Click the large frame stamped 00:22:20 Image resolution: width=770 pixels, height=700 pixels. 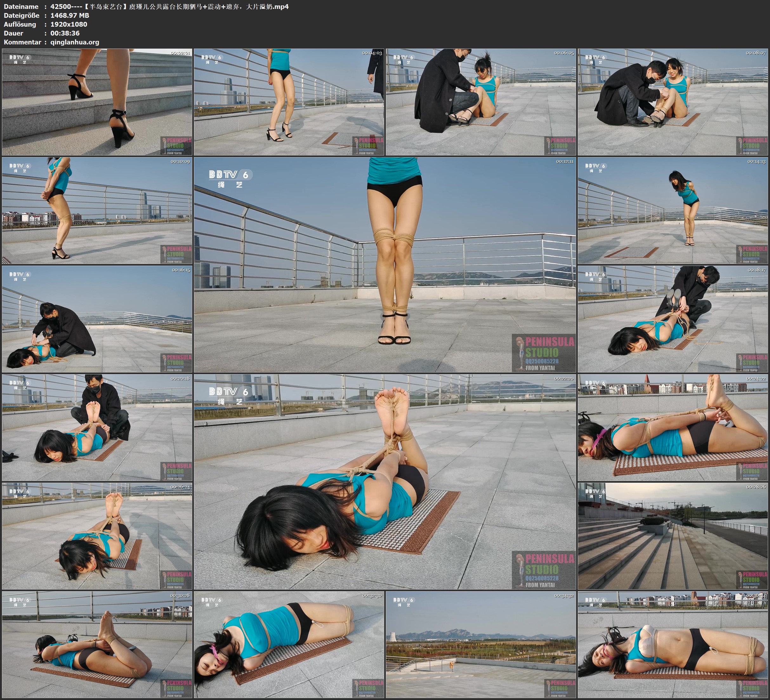point(385,481)
